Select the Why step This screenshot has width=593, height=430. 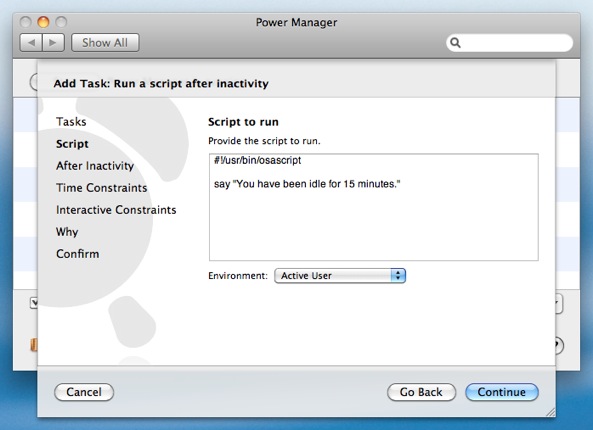(67, 232)
